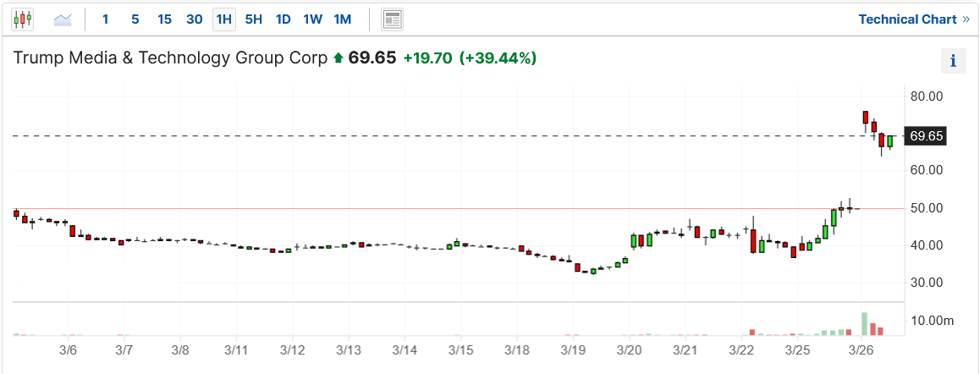Select the 15 minute interval
The width and height of the screenshot is (980, 374).
pyautogui.click(x=164, y=19)
